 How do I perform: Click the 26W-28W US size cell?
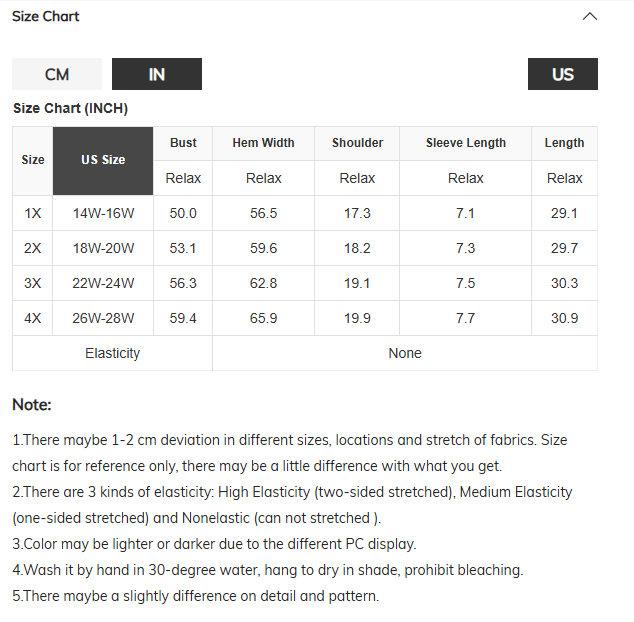coord(103,318)
